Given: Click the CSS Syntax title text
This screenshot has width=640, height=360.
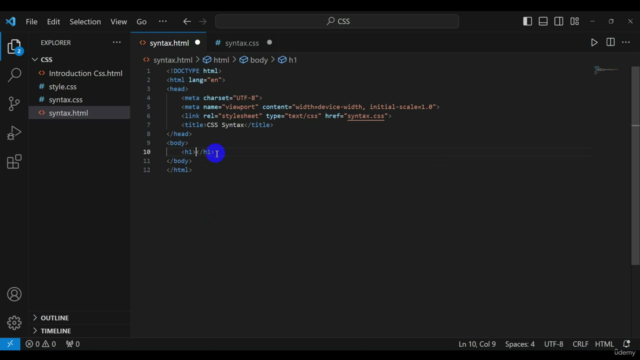Looking at the screenshot, I should pos(225,125).
